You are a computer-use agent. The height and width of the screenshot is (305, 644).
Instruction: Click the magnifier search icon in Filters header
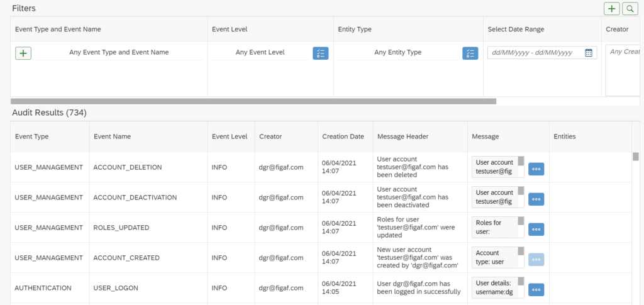coord(630,8)
